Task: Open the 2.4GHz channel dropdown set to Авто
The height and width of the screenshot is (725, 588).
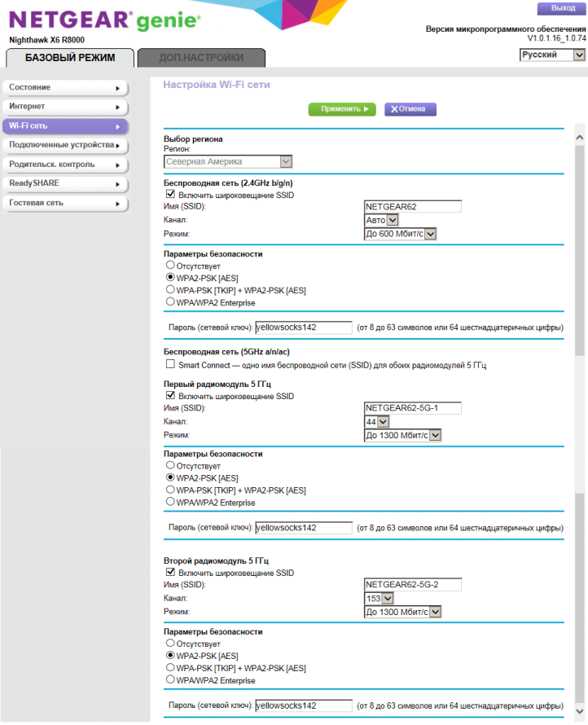Action: tap(381, 220)
